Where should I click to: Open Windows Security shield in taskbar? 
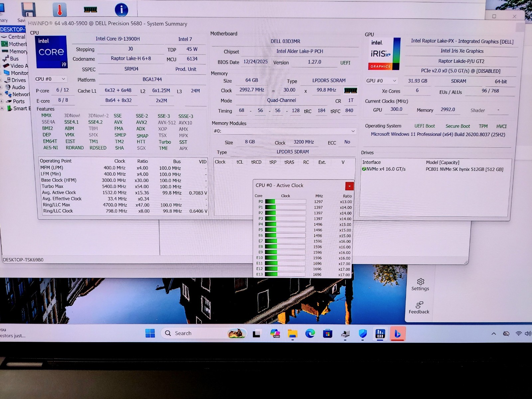pyautogui.click(x=363, y=333)
